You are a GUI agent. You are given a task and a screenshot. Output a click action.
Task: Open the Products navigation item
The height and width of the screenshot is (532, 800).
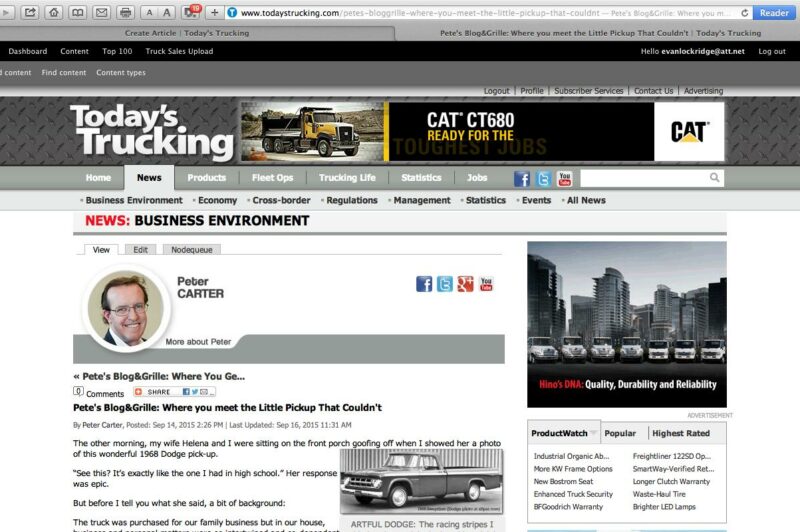[206, 178]
